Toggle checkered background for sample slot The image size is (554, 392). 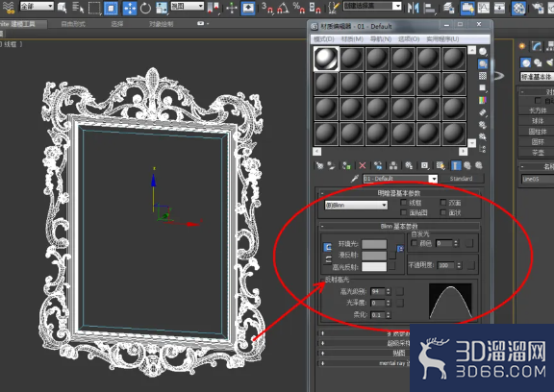click(483, 76)
